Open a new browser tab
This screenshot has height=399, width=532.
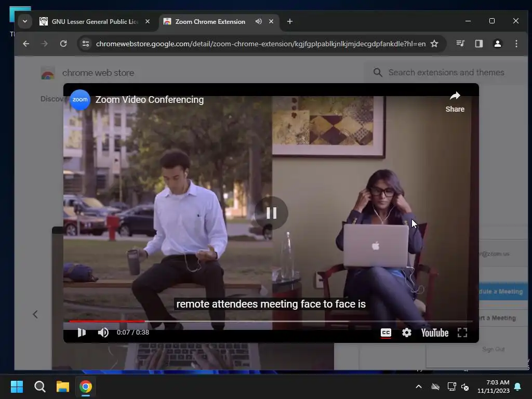point(290,21)
